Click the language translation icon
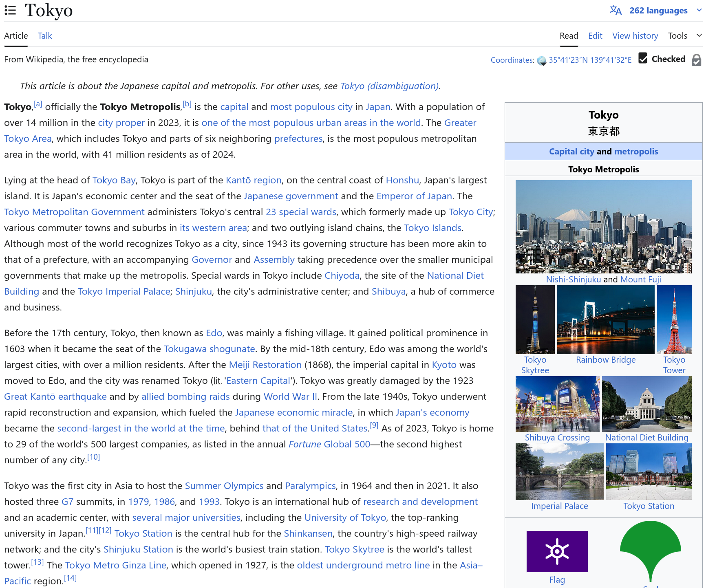 coord(616,10)
